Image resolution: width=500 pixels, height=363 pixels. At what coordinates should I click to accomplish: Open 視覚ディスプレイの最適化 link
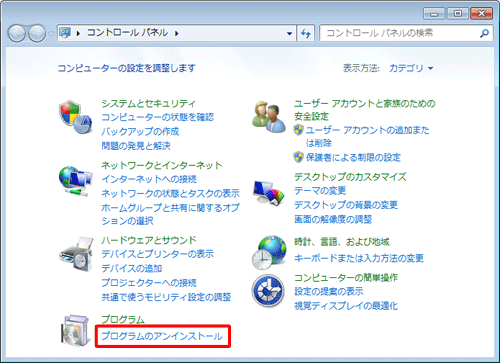pyautogui.click(x=346, y=306)
